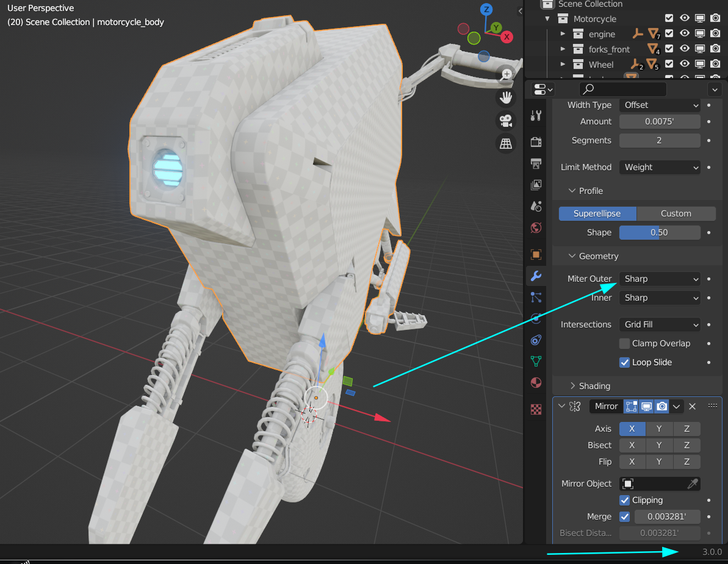The width and height of the screenshot is (728, 564).
Task: Click the Segments value field
Action: [x=660, y=140]
